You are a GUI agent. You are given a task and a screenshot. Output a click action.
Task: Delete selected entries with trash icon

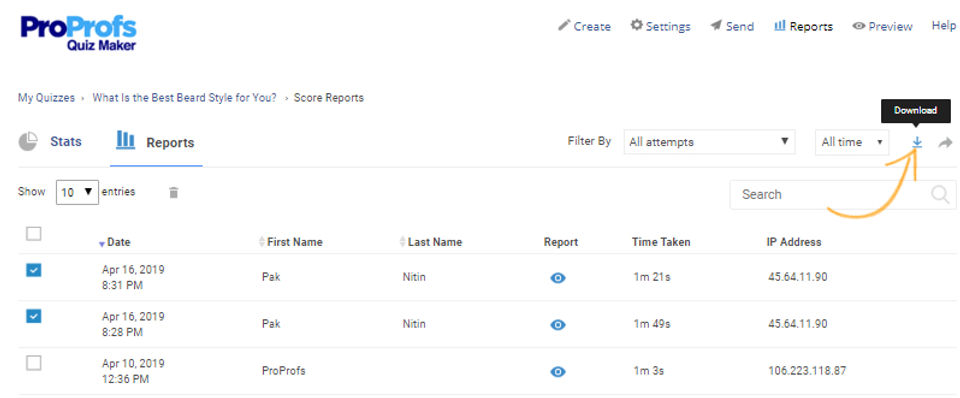pos(174,192)
